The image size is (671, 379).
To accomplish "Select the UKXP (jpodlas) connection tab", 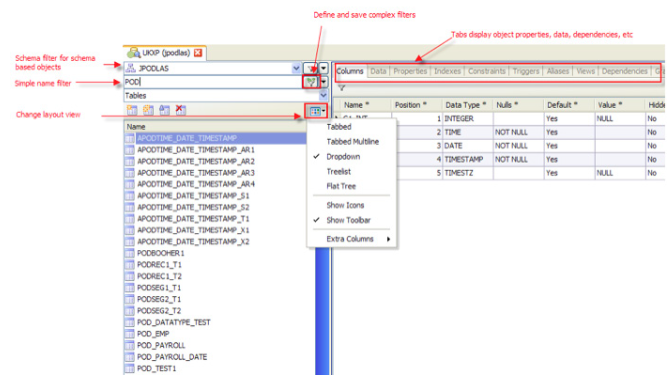I will (165, 53).
